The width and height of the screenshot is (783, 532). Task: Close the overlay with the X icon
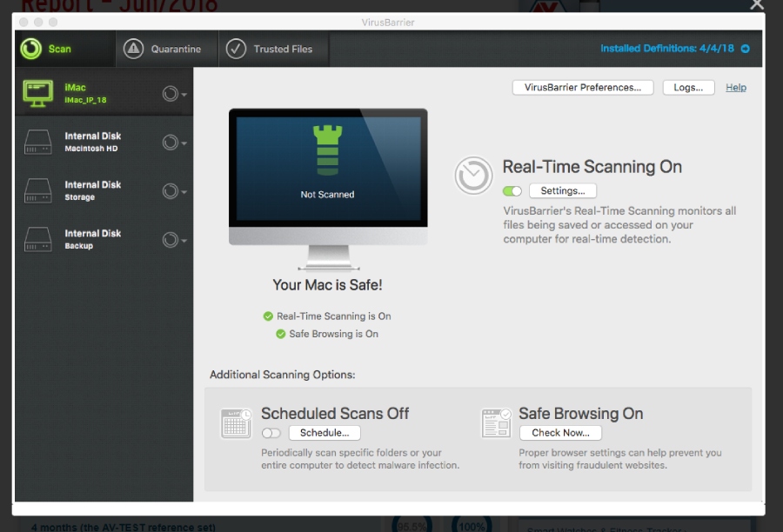(757, 4)
